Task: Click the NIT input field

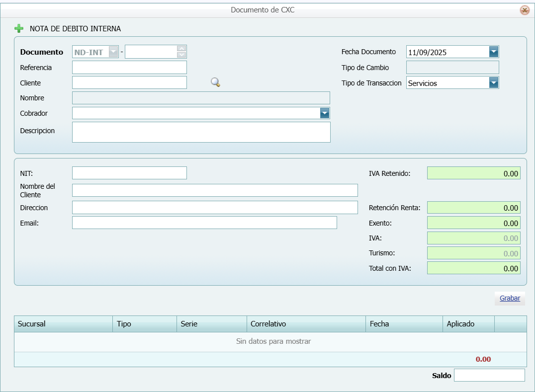Action: pos(129,173)
